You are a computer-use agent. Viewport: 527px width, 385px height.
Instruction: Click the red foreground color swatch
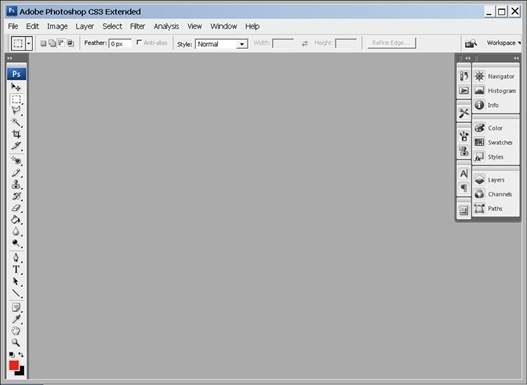[x=14, y=365]
